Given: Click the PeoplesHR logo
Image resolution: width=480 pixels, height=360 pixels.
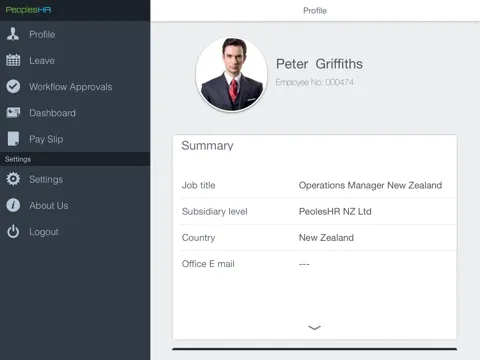Looking at the screenshot, I should 28,10.
